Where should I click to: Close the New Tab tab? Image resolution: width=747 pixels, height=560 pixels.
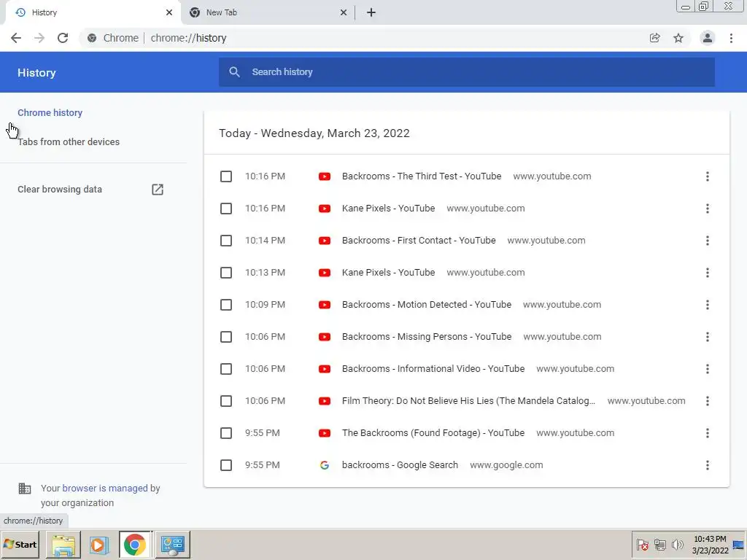click(344, 12)
